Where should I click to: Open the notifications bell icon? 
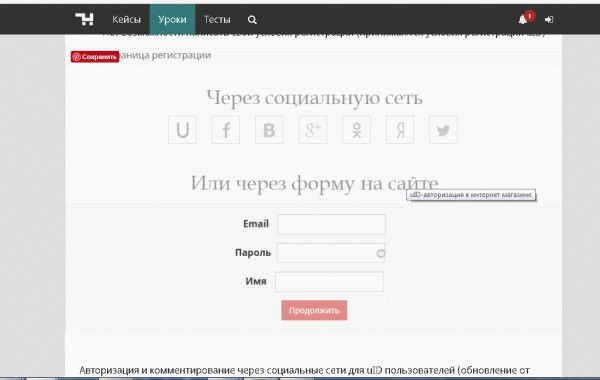[523, 20]
